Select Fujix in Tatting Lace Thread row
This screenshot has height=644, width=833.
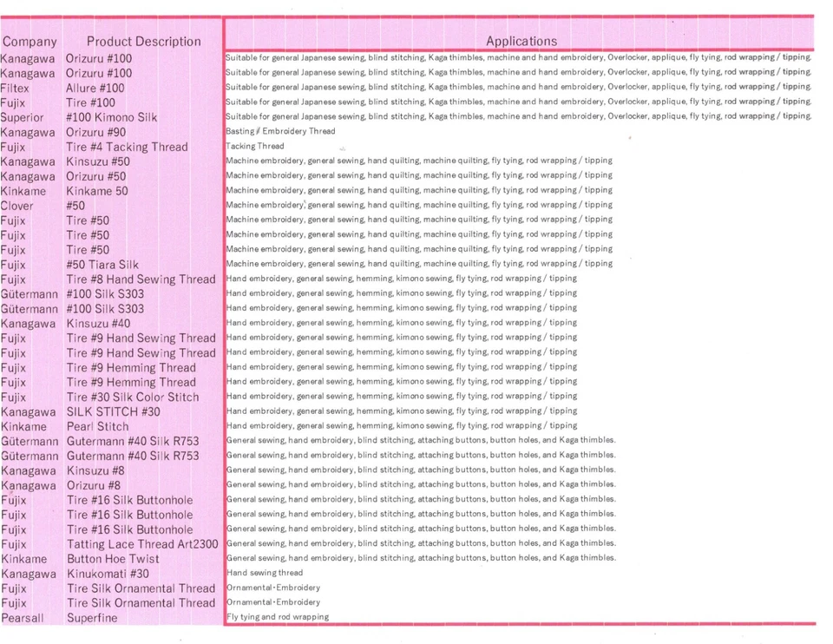click(x=14, y=545)
